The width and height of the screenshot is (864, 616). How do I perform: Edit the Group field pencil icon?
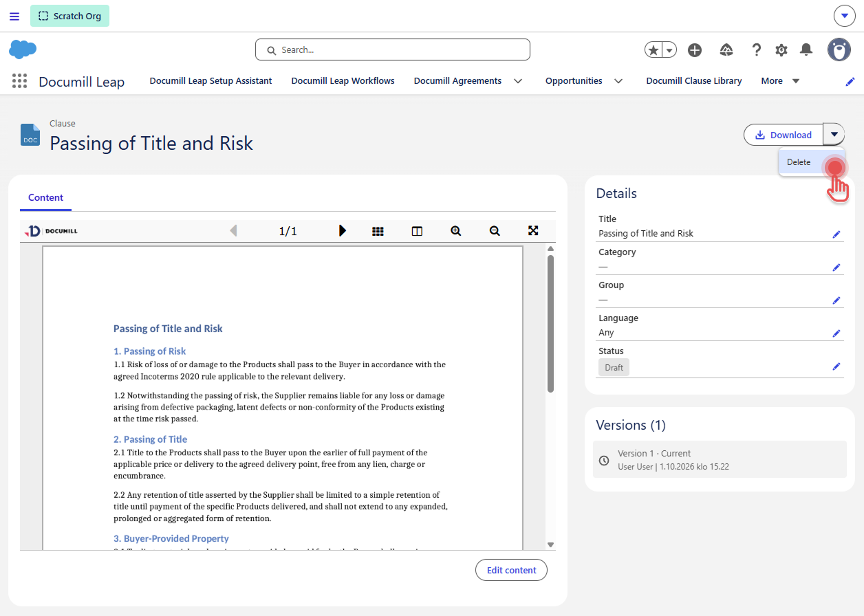point(836,300)
